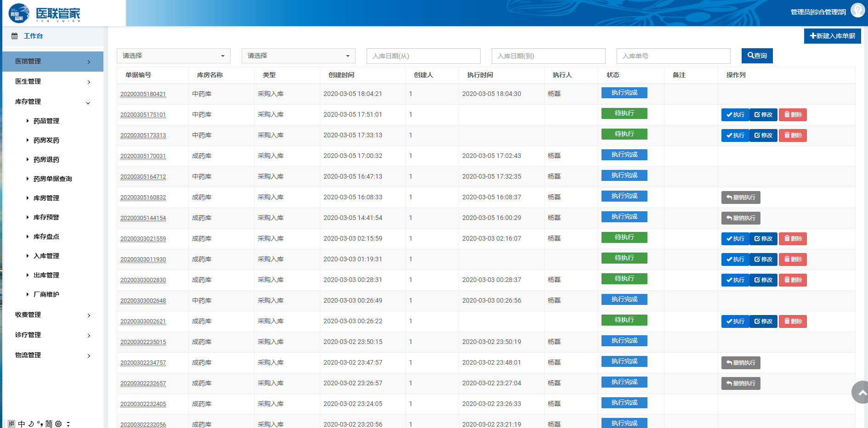Open the 库存盘点 submenu item

coord(46,237)
